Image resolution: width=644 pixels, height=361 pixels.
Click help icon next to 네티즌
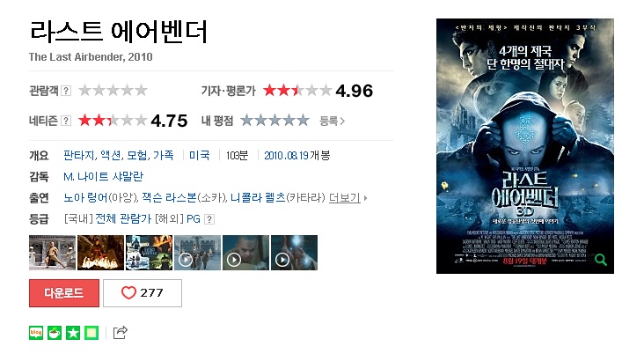tap(66, 121)
